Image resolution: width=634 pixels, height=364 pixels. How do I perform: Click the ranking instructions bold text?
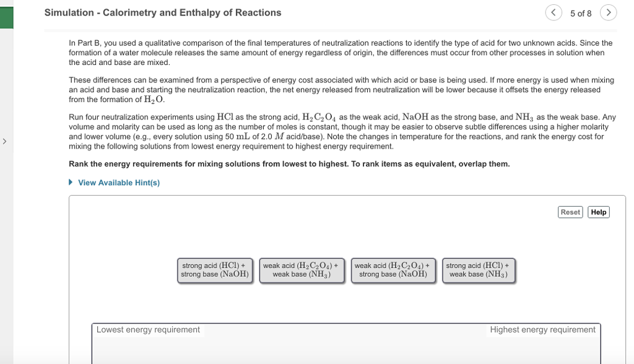pos(289,163)
